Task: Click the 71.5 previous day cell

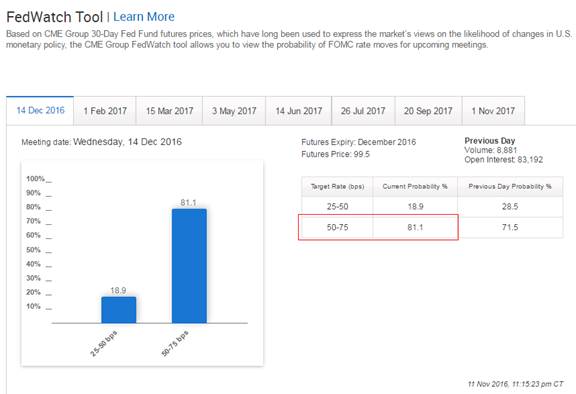Action: pos(510,227)
